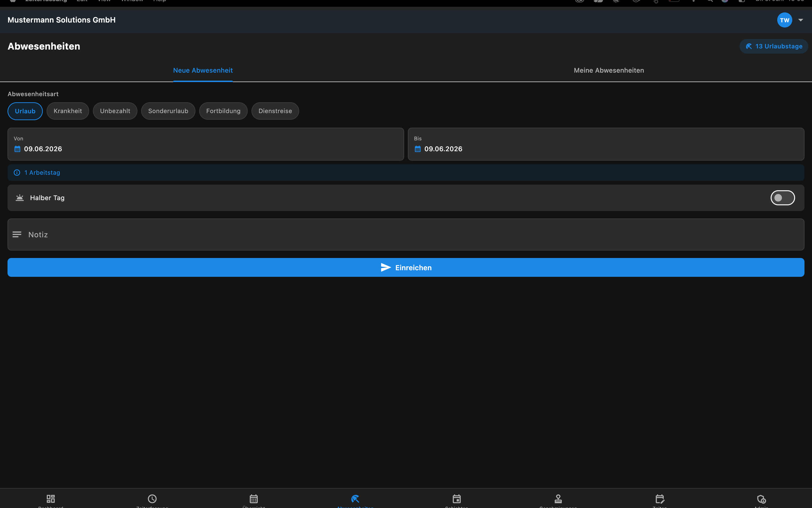Open Schichten via the calendar day icon

(x=457, y=499)
